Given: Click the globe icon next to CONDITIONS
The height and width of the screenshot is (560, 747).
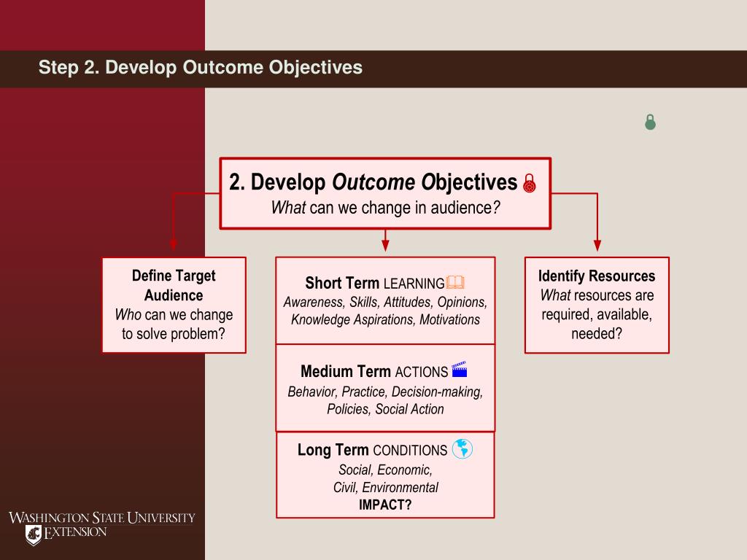Looking at the screenshot, I should pyautogui.click(x=462, y=448).
